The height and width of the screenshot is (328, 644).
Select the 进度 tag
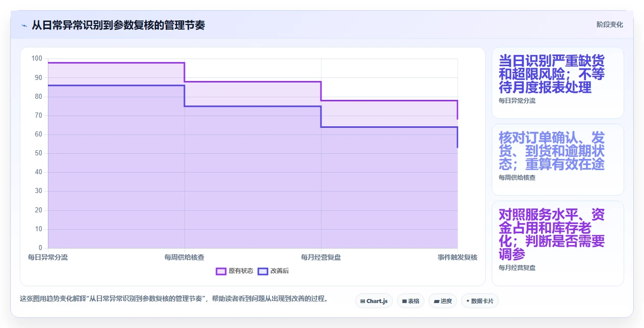point(443,302)
